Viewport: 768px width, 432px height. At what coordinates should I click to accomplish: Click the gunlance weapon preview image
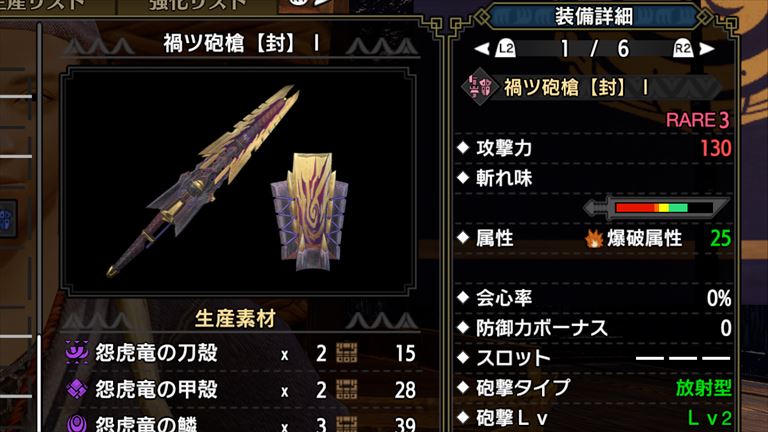pyautogui.click(x=202, y=181)
